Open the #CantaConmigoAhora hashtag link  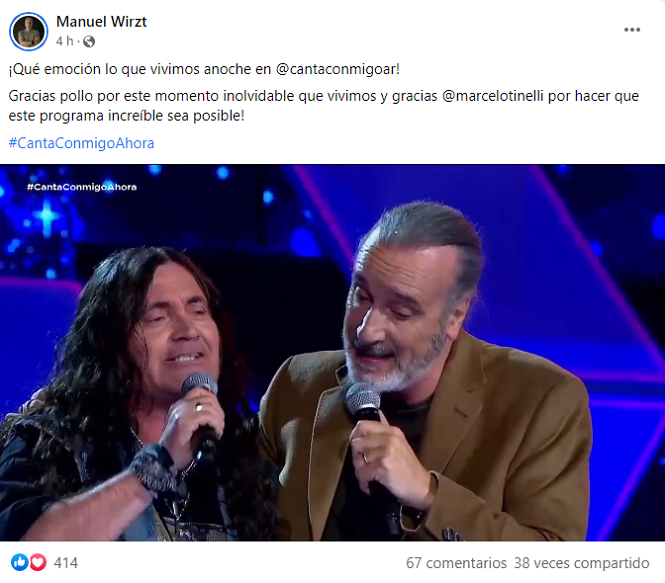81,143
